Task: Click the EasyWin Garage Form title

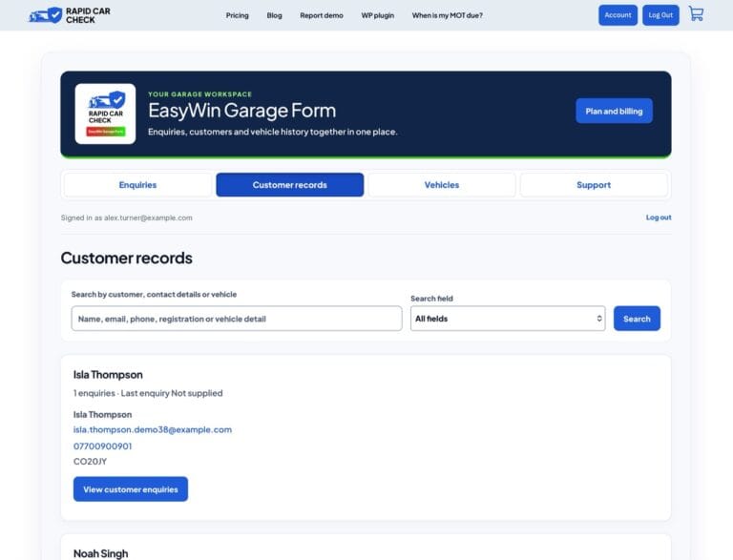Action: (241, 111)
